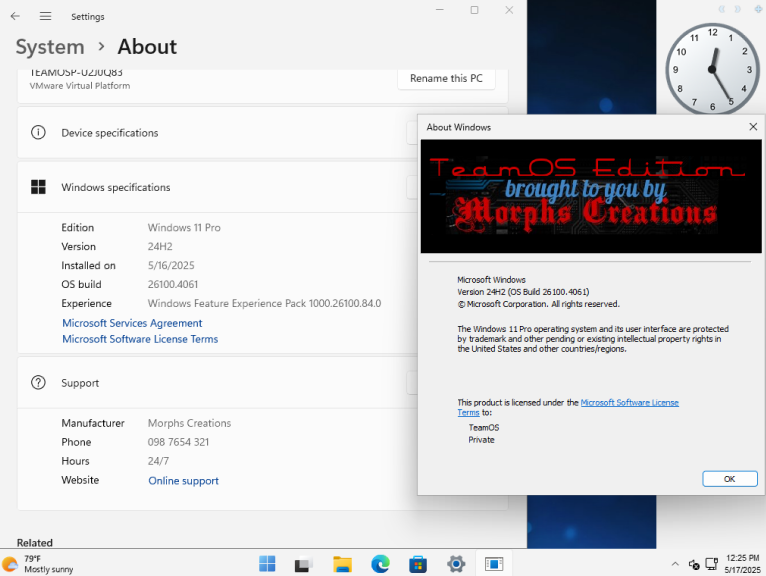This screenshot has width=766, height=576.
Task: Select the Hours value 24/7
Action: (x=158, y=461)
